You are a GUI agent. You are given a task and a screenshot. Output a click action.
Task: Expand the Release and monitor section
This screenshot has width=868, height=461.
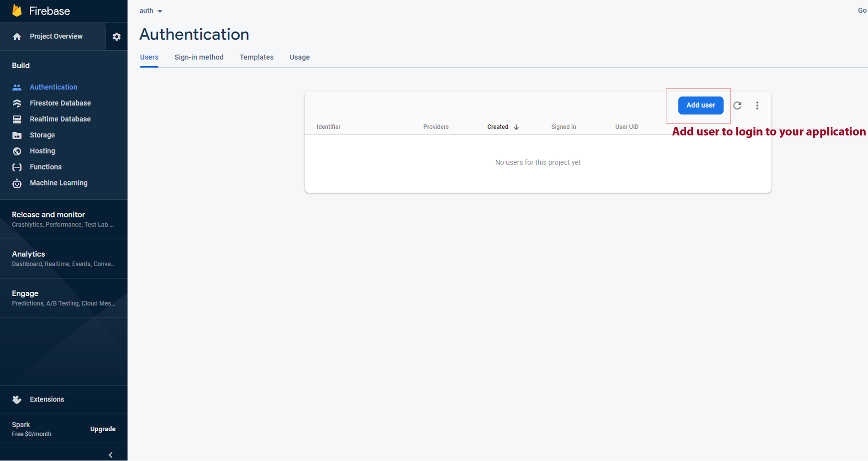(48, 215)
